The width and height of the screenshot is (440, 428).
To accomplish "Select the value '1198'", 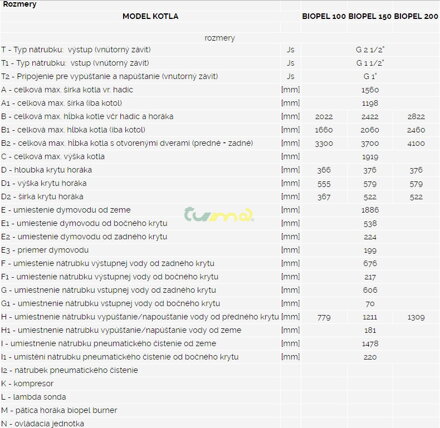I will coord(370,103).
